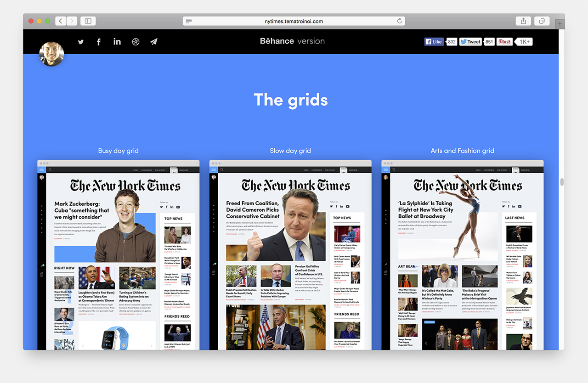Click the Pin it button
Viewport: 588px width, 383px height.
coord(504,42)
